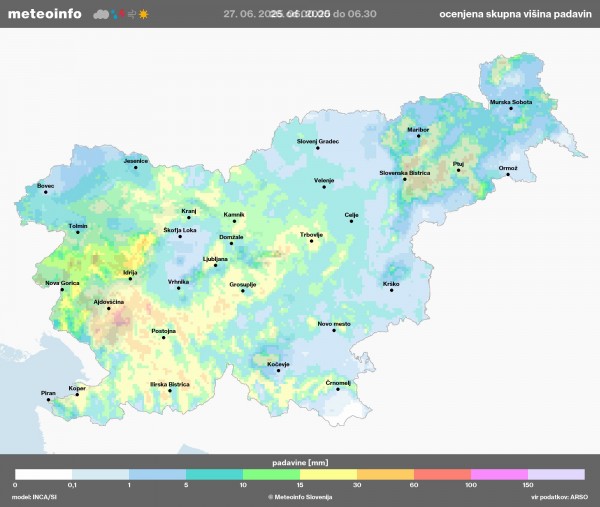This screenshot has width=600, height=507.
Task: Select the red 60–100 mm legend swatch
Action: [442, 474]
